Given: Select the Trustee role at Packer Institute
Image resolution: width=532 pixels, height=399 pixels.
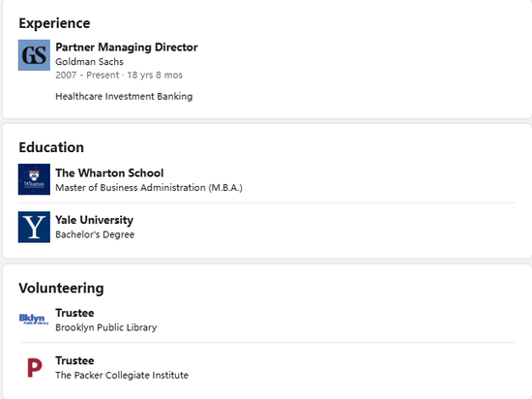Looking at the screenshot, I should click(74, 360).
